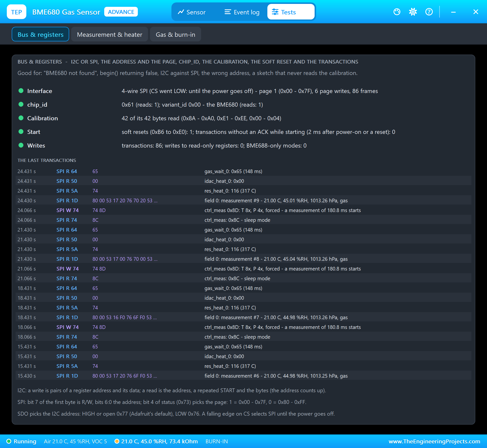Click SPI R 64 at 24.431 s
Viewport: 487px width, 448px height.
pos(67,171)
